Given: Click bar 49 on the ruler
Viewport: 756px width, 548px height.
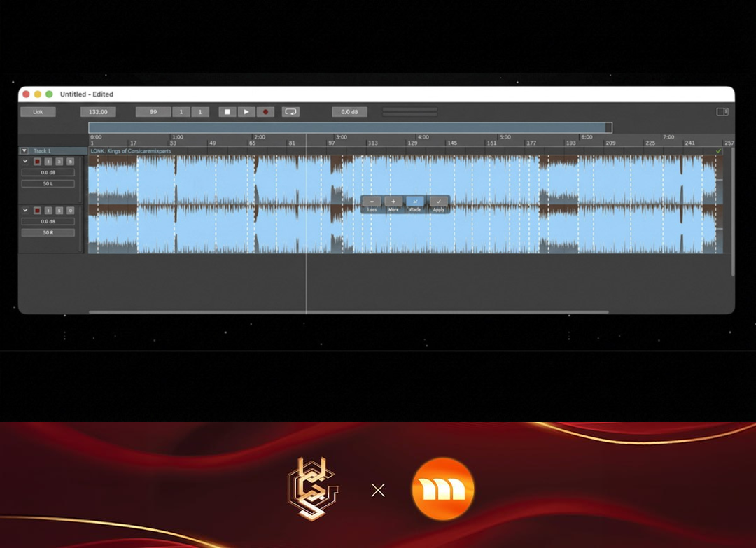Looking at the screenshot, I should tap(213, 143).
